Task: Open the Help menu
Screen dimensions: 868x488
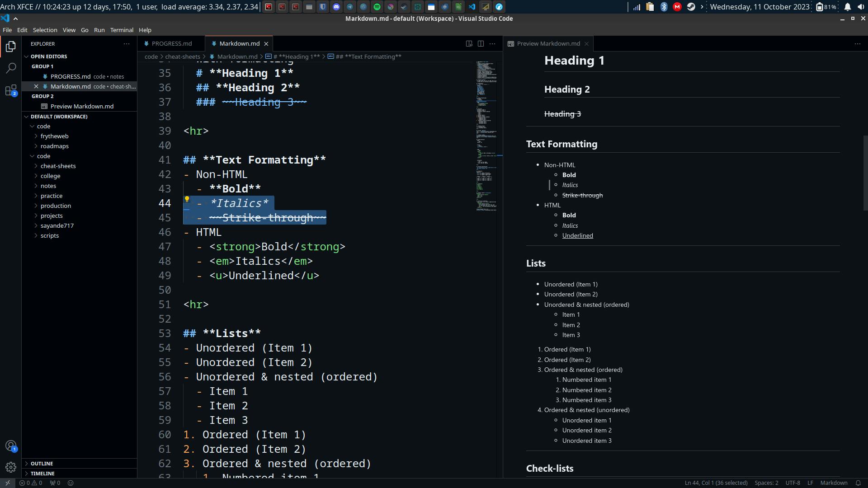Action: pyautogui.click(x=145, y=30)
